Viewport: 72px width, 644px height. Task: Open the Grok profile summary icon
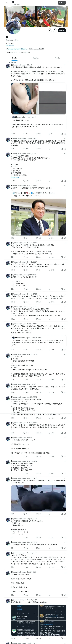(50, 30)
